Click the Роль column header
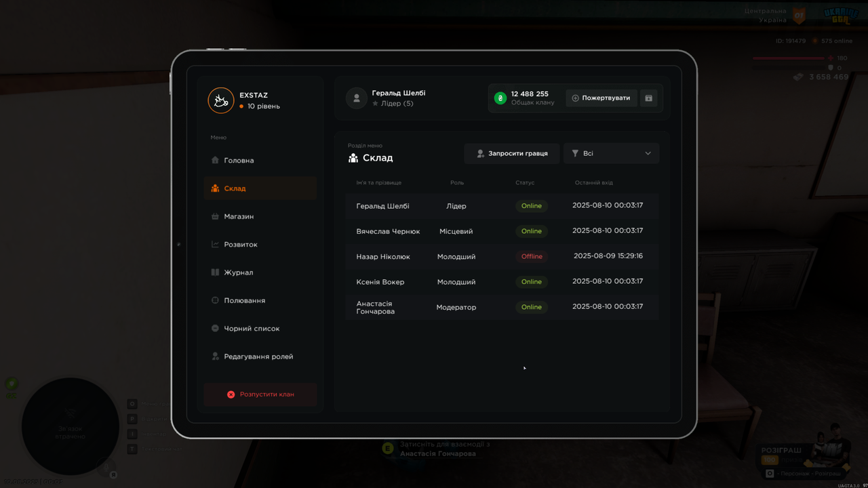This screenshot has width=868, height=488. (x=457, y=183)
